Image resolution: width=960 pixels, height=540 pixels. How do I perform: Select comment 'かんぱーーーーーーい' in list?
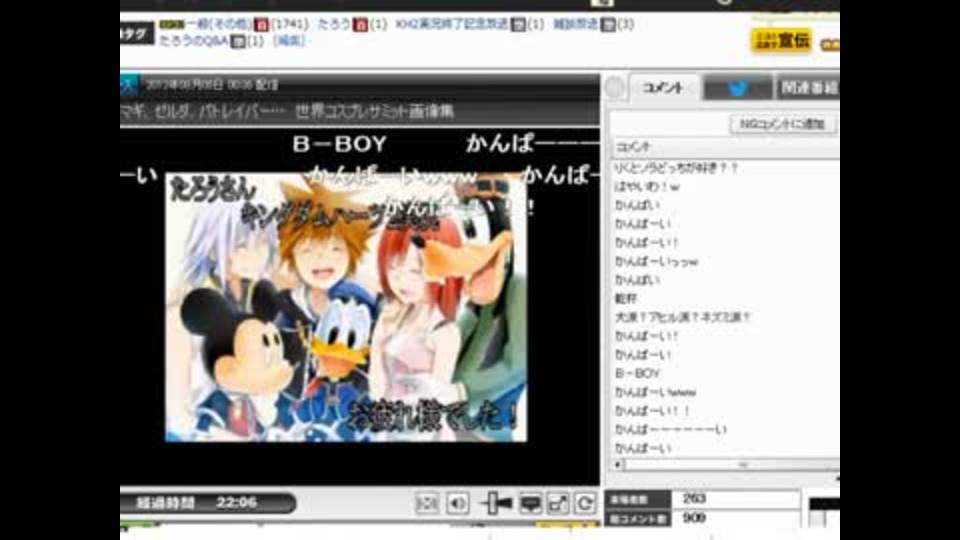tap(670, 429)
